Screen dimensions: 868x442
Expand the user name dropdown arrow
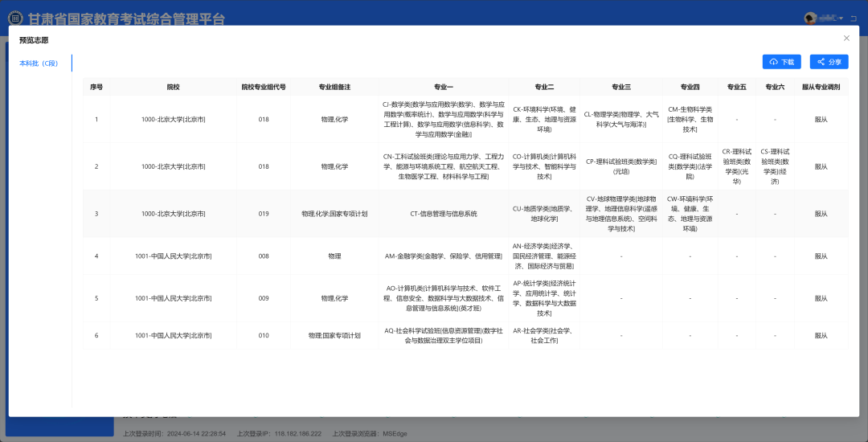tap(841, 18)
